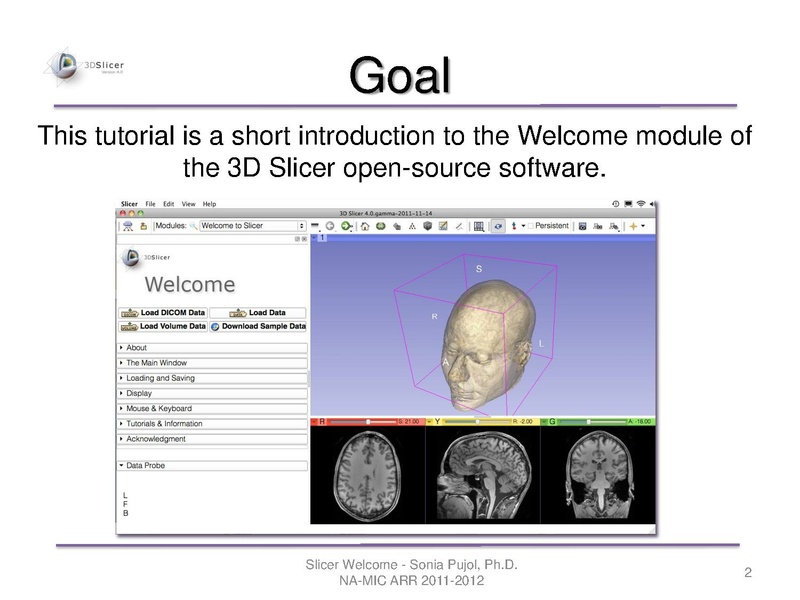Toggle the crosshair icon in toolbar
This screenshot has height=600, width=800.
633,226
